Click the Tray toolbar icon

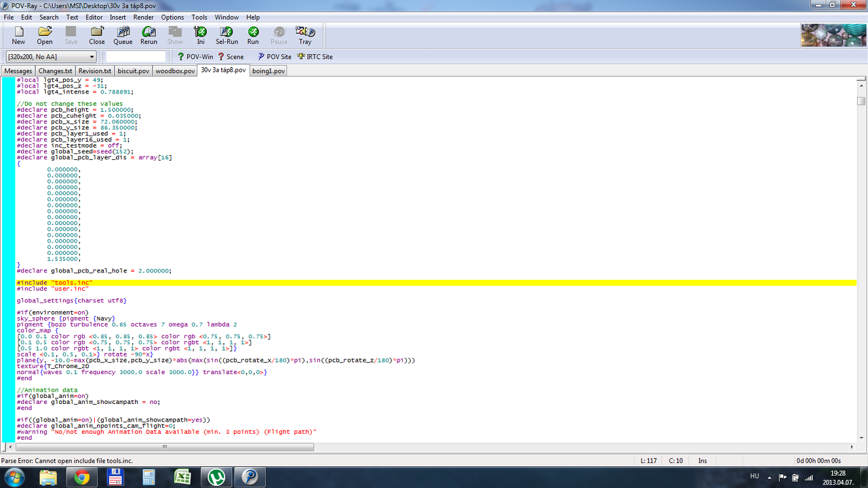click(x=305, y=35)
